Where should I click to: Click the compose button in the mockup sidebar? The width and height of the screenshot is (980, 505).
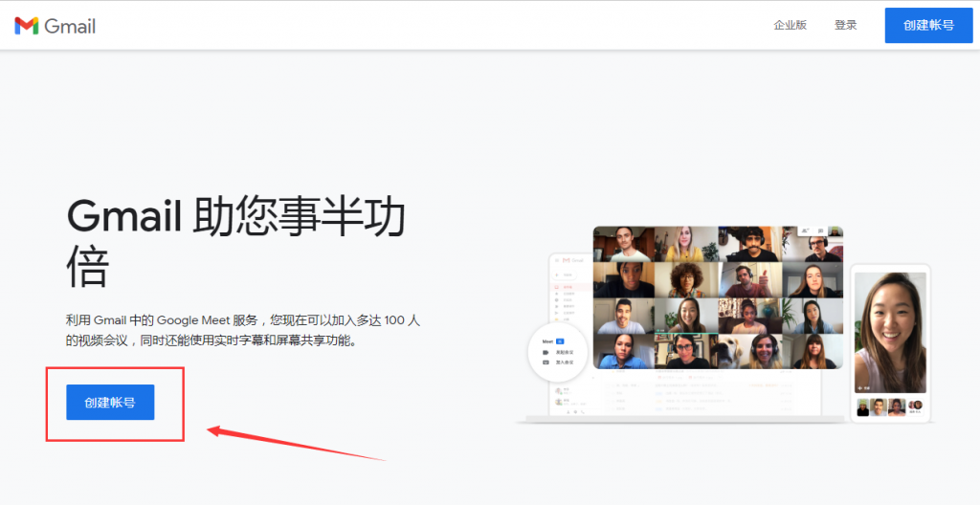pos(567,274)
